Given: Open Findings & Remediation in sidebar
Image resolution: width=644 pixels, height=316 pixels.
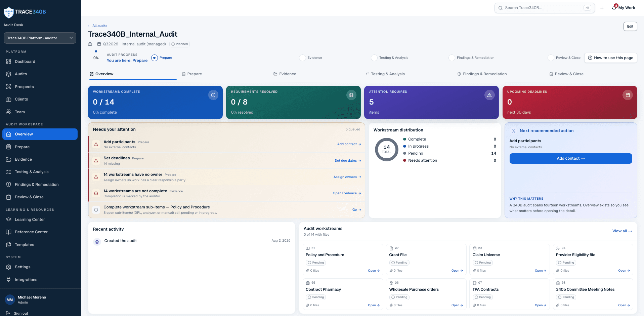Looking at the screenshot, I should coord(40,185).
